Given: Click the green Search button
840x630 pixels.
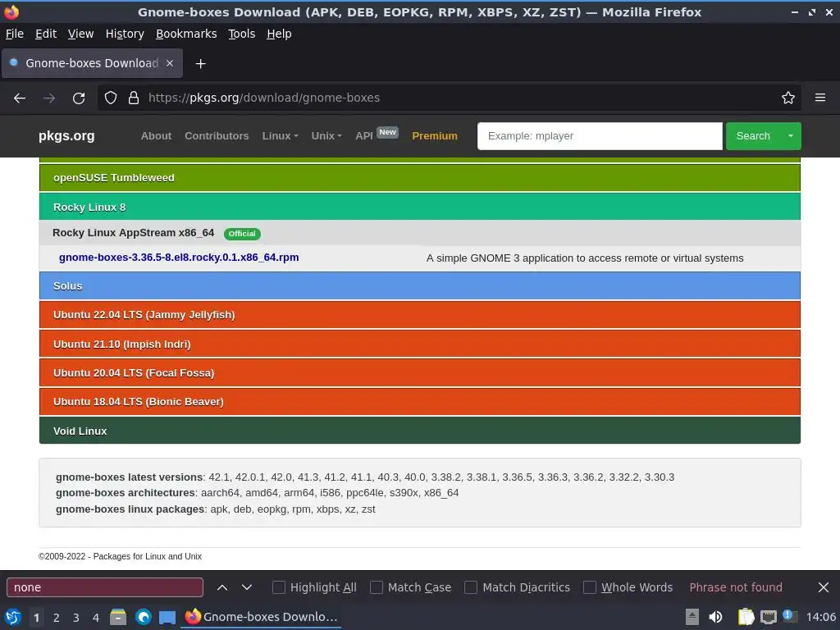Looking at the screenshot, I should click(753, 136).
